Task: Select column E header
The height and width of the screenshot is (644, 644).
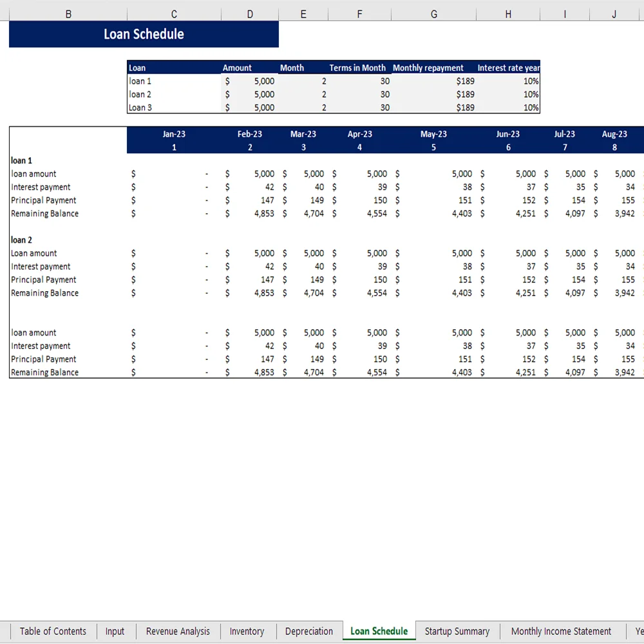Action: pos(303,14)
